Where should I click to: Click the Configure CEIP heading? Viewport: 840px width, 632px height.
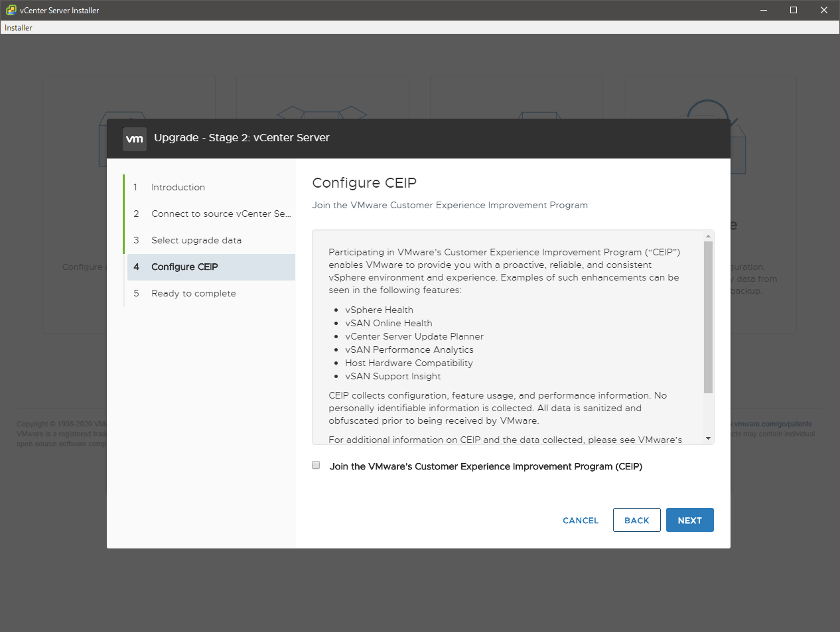coord(364,183)
